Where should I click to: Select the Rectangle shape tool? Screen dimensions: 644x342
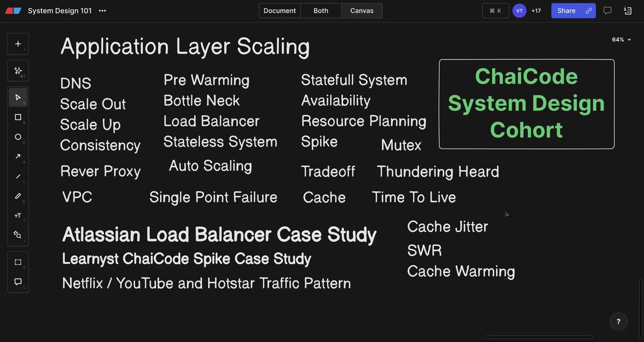pyautogui.click(x=18, y=117)
